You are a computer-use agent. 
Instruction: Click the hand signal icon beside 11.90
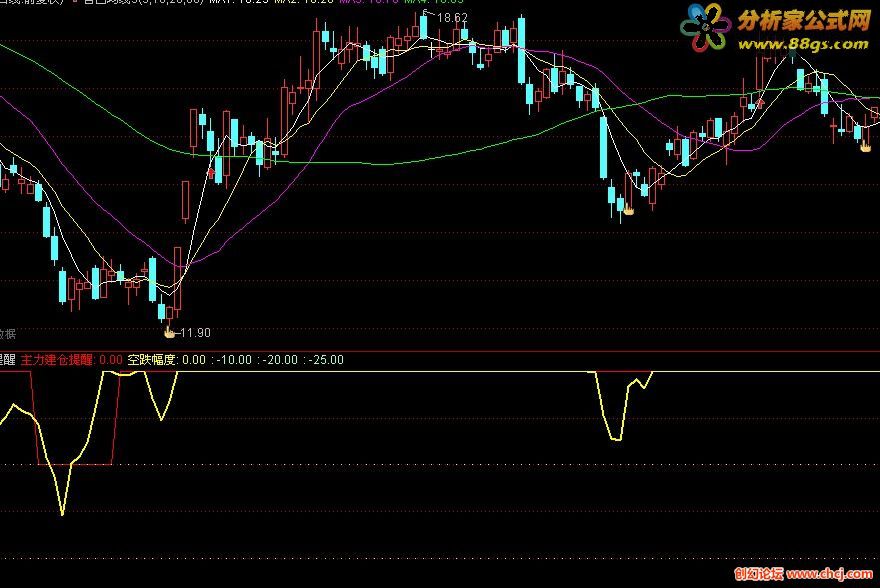(169, 333)
